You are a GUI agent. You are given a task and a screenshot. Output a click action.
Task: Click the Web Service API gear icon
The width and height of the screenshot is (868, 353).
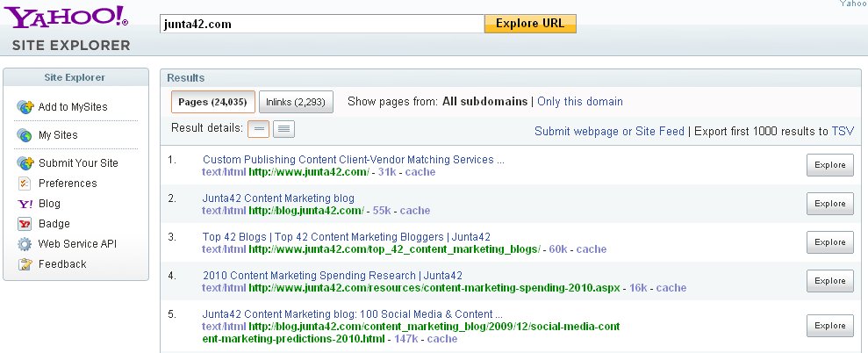coord(25,244)
